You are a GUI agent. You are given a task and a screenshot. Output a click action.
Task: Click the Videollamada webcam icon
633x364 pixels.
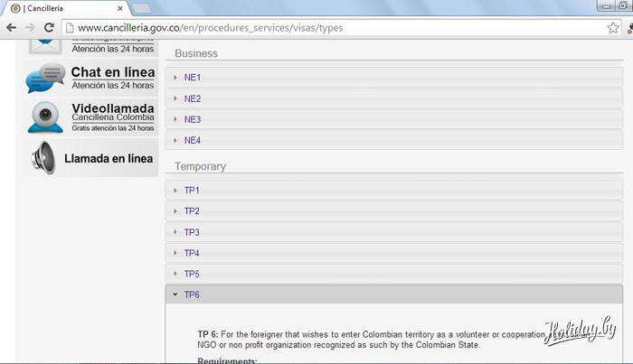[44, 117]
